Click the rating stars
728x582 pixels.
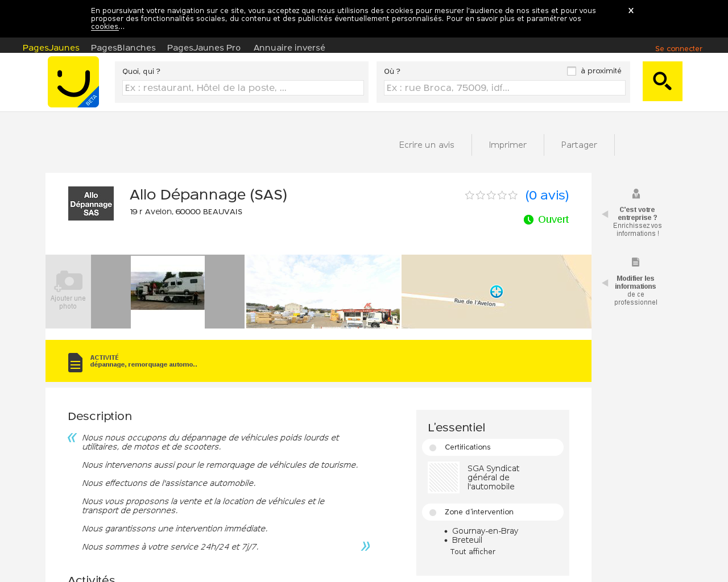pyautogui.click(x=491, y=196)
